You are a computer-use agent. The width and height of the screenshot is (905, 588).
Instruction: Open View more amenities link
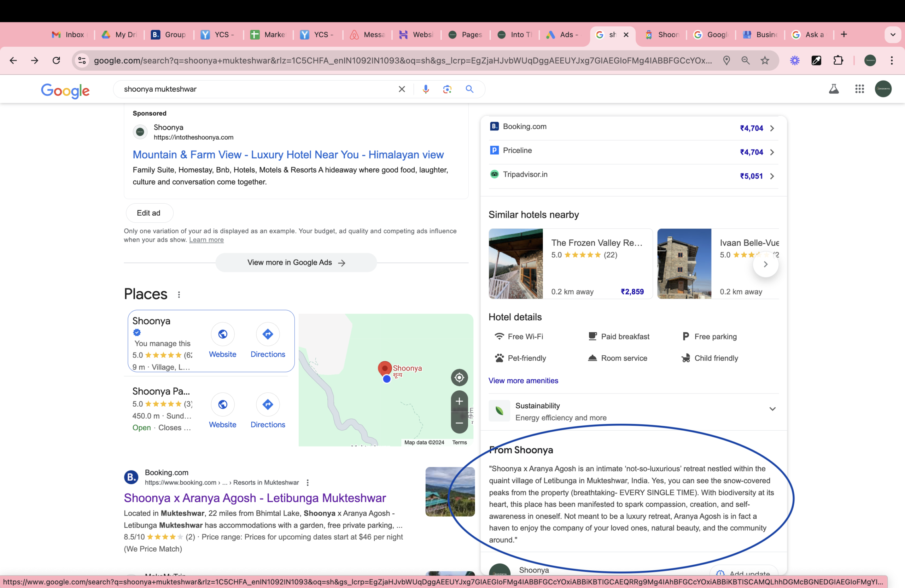523,381
